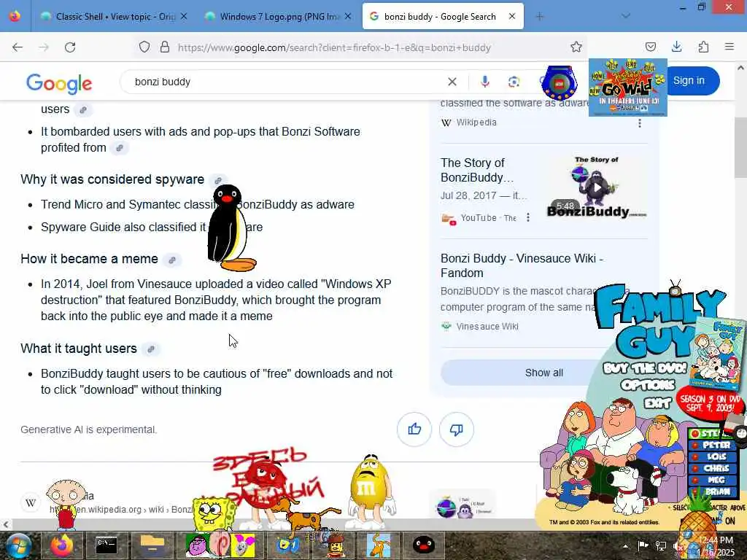Click the yellow M&M desktop character
The height and width of the screenshot is (560, 747).
(371, 491)
